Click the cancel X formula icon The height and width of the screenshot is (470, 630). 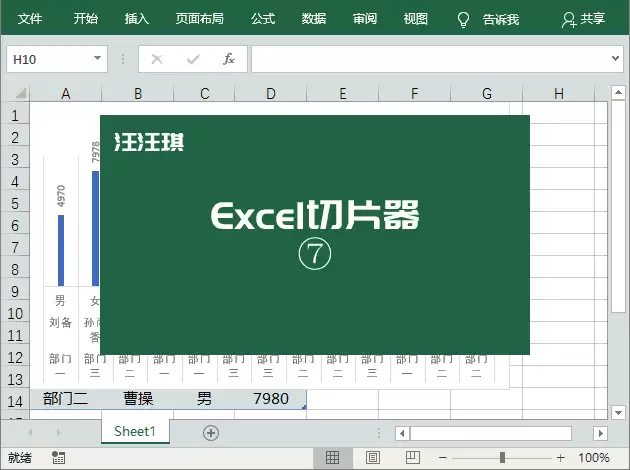(157, 59)
